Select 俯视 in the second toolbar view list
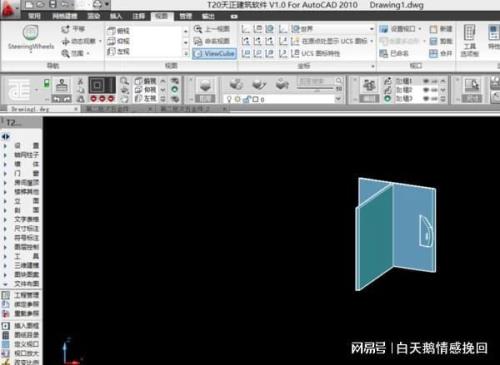The width and height of the screenshot is (500, 365). point(146,81)
